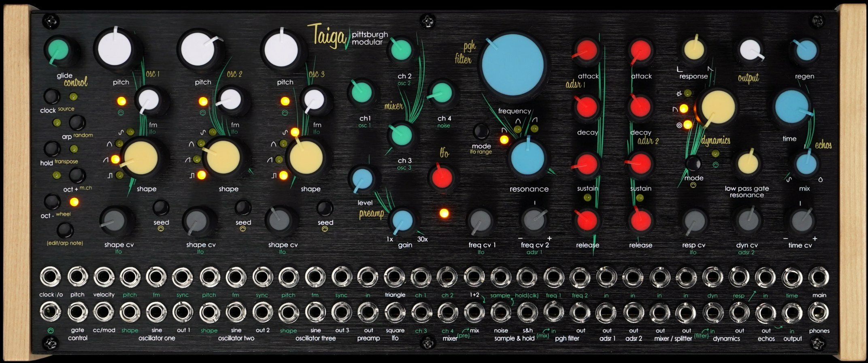868x363 pixels.
Task: Click the preamp gain knob
Action: 402,221
